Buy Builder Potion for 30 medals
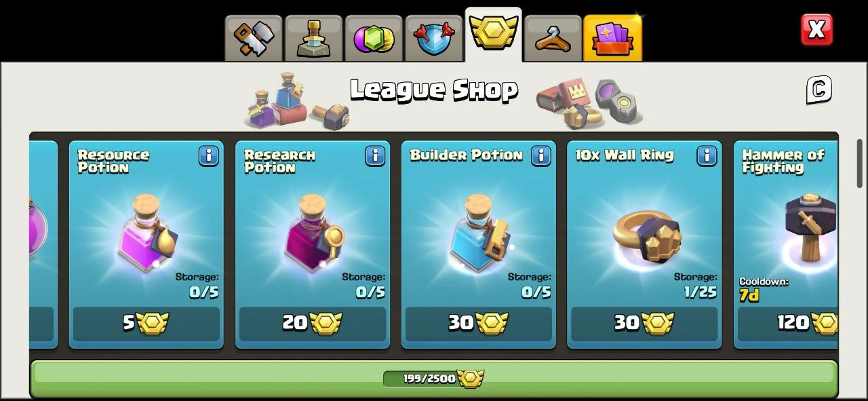868x401 pixels. pos(479,324)
